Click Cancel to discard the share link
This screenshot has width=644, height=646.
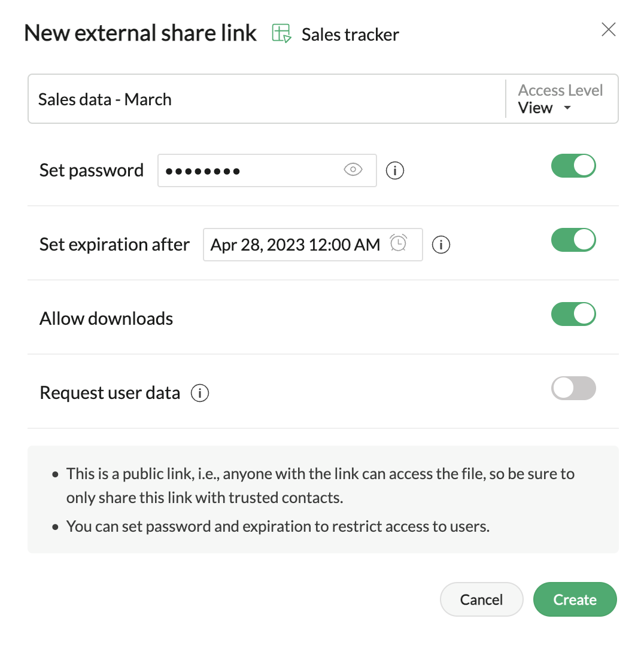coord(482,599)
